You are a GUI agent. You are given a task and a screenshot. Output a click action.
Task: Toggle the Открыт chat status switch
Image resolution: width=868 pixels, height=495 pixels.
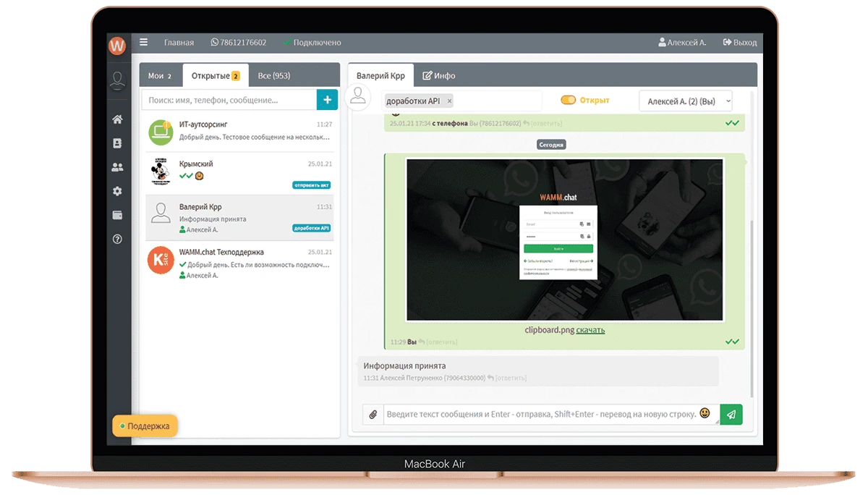click(x=569, y=101)
